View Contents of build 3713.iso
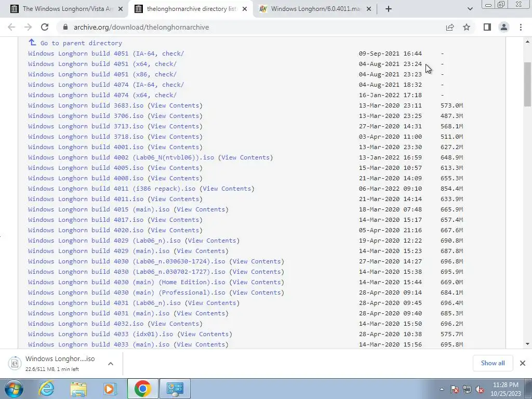Image resolution: width=532 pixels, height=399 pixels. 175,126
